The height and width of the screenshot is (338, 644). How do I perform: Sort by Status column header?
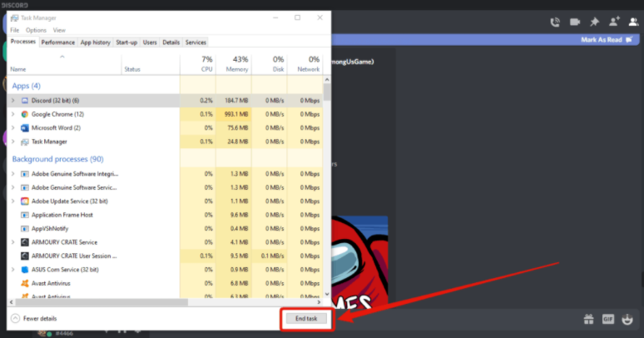[x=151, y=65]
